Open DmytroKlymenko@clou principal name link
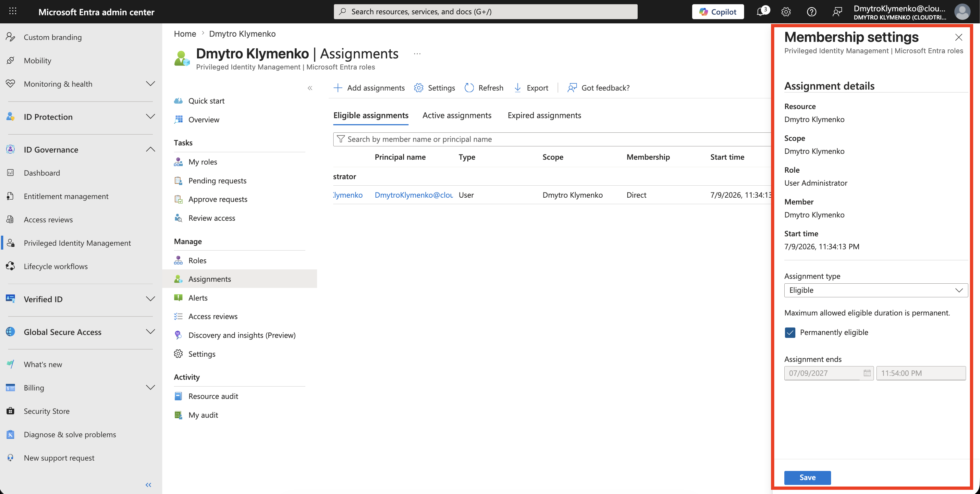Image resolution: width=980 pixels, height=494 pixels. point(414,195)
